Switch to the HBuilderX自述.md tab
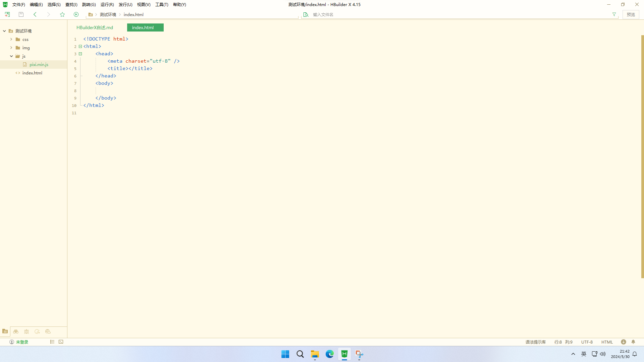The image size is (644, 362). click(x=95, y=27)
